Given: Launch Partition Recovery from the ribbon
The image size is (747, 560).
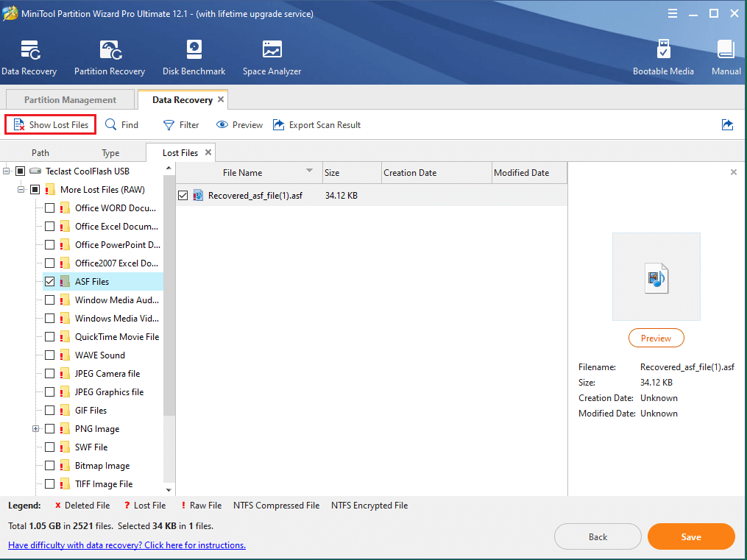Looking at the screenshot, I should tap(110, 50).
